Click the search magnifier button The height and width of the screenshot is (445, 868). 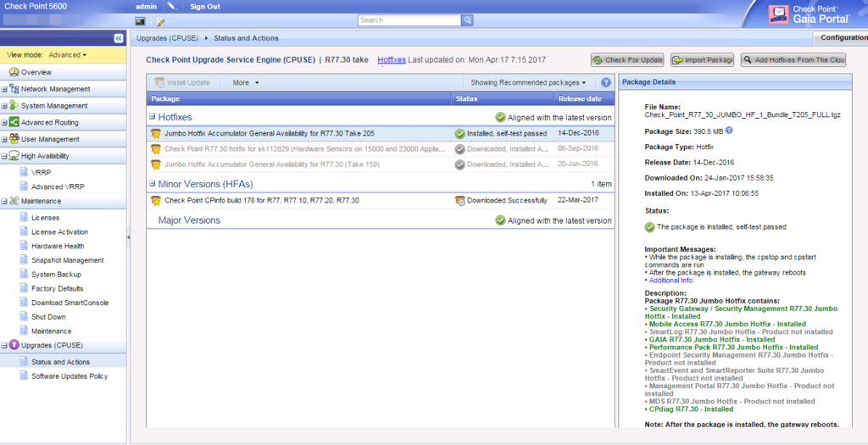coord(468,20)
